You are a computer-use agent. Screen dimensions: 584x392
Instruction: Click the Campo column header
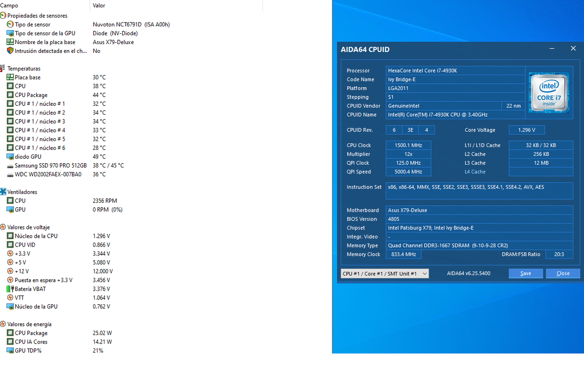tap(44, 5)
